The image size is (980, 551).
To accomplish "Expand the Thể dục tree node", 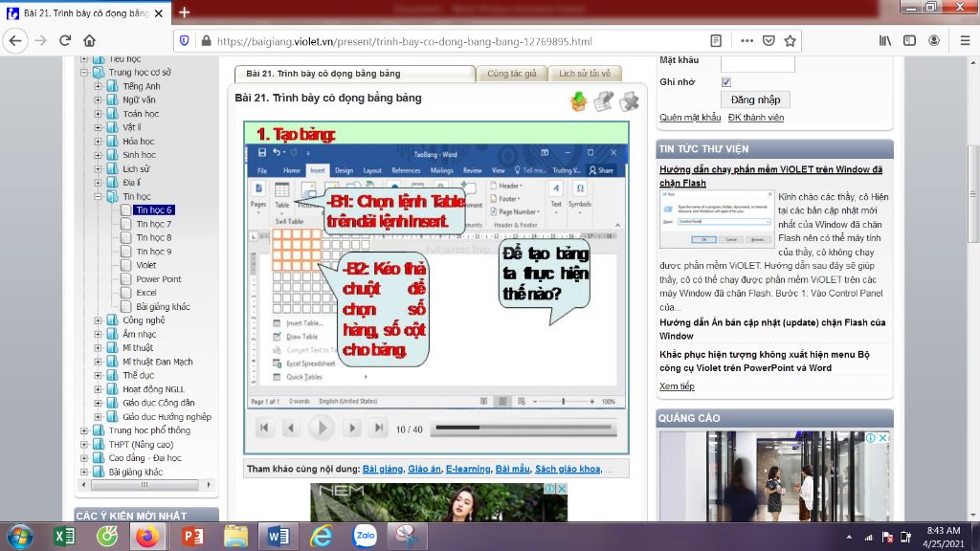I will click(x=98, y=375).
